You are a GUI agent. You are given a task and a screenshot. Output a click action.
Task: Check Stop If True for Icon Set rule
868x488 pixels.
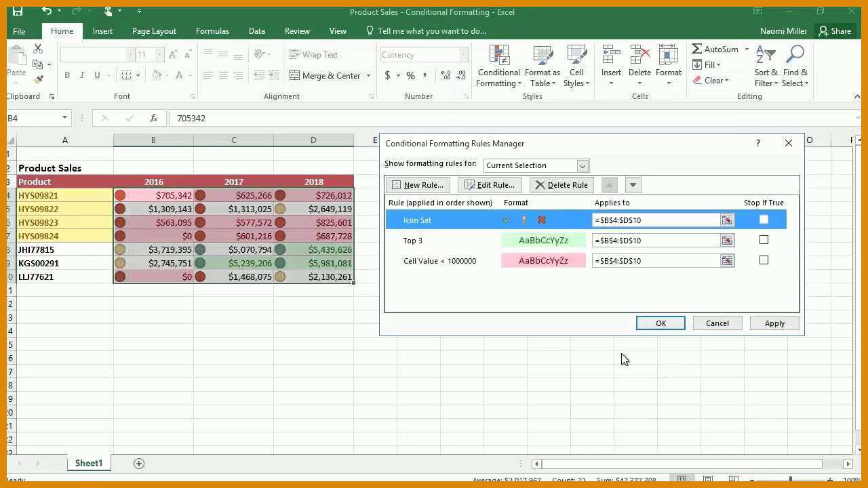764,220
